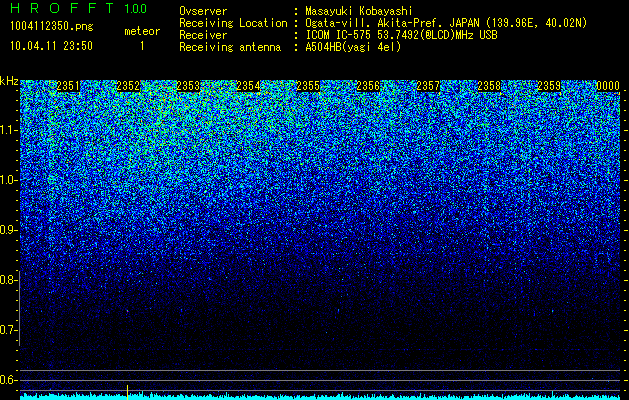
Task: Click the ICOM IC-575 receiver text
Action: click(401, 35)
